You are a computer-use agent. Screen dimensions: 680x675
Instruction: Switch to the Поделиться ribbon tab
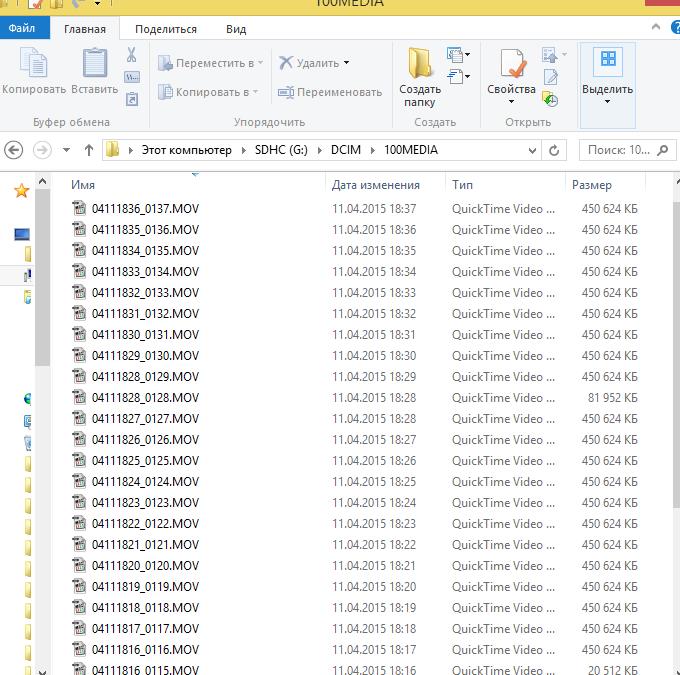166,30
